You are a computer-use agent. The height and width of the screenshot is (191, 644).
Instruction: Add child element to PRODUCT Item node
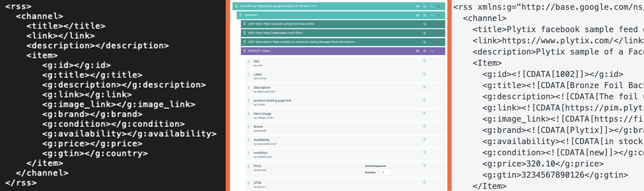coord(432,51)
